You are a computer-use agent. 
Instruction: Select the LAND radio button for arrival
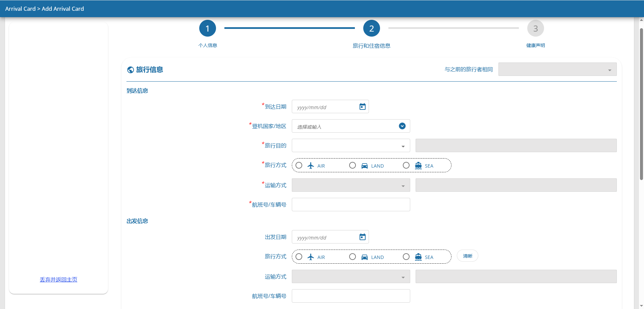click(x=353, y=165)
